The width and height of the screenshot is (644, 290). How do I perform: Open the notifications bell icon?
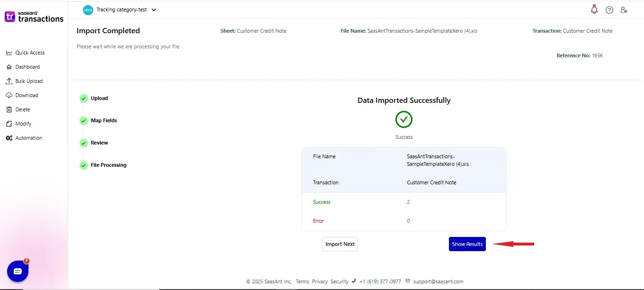click(594, 9)
